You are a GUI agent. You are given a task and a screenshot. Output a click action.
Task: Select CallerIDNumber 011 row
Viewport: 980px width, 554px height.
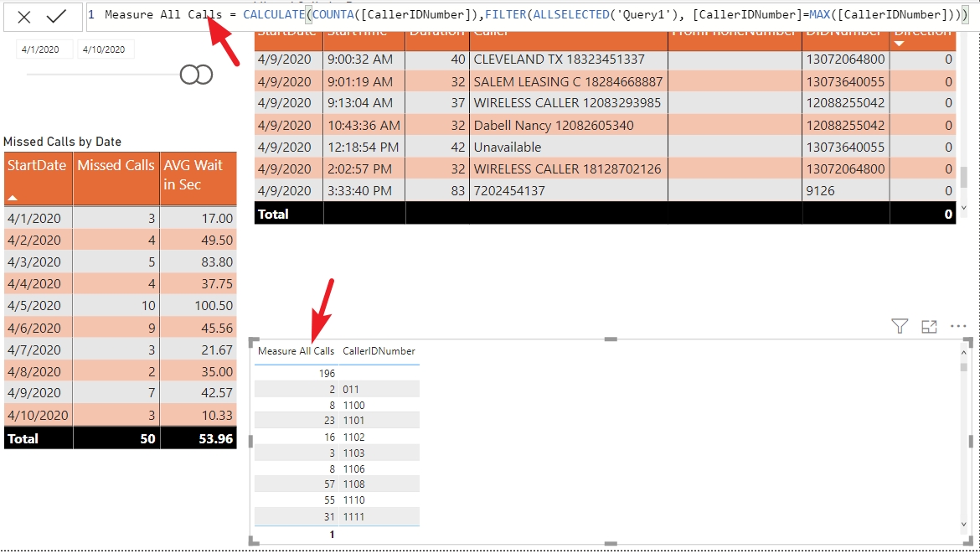[x=337, y=389]
